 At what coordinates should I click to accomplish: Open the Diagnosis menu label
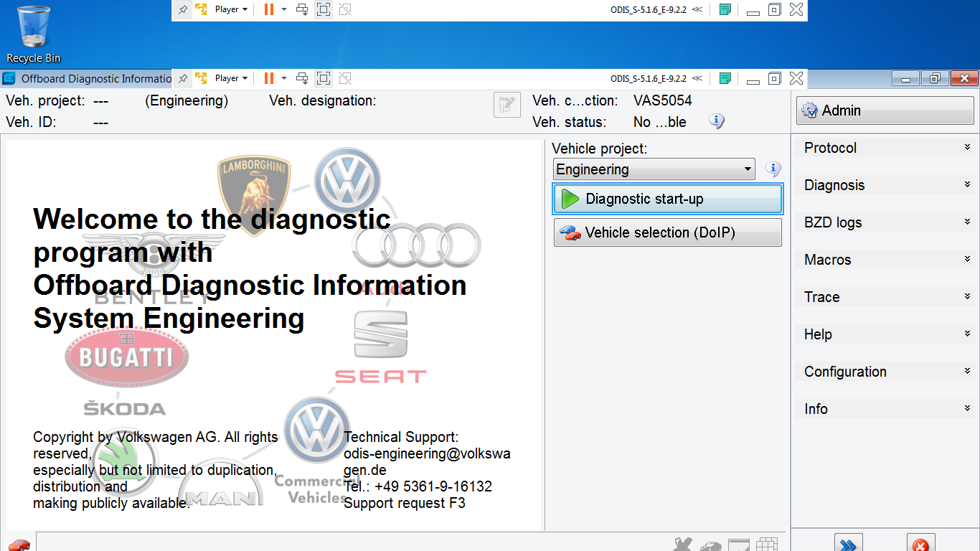[x=834, y=185]
